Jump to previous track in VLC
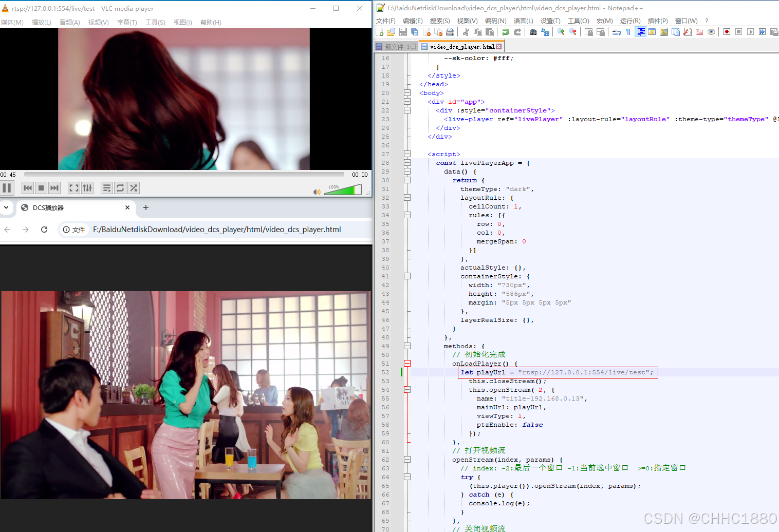The height and width of the screenshot is (532, 779). pos(28,188)
